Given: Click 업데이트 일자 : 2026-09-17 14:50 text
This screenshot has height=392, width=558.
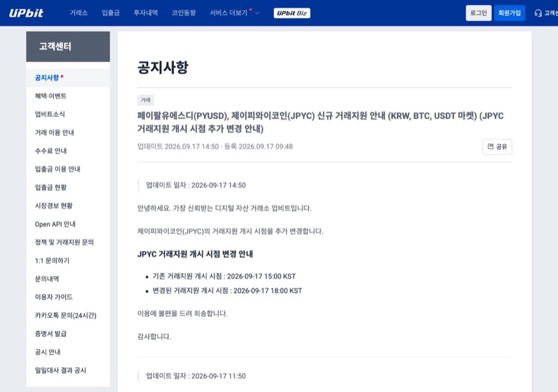Looking at the screenshot, I should point(196,185).
